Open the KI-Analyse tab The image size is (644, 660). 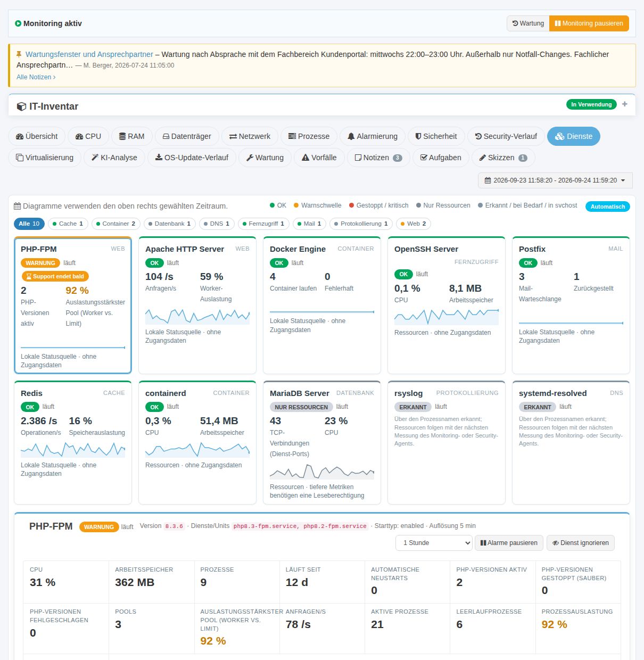[x=114, y=158]
